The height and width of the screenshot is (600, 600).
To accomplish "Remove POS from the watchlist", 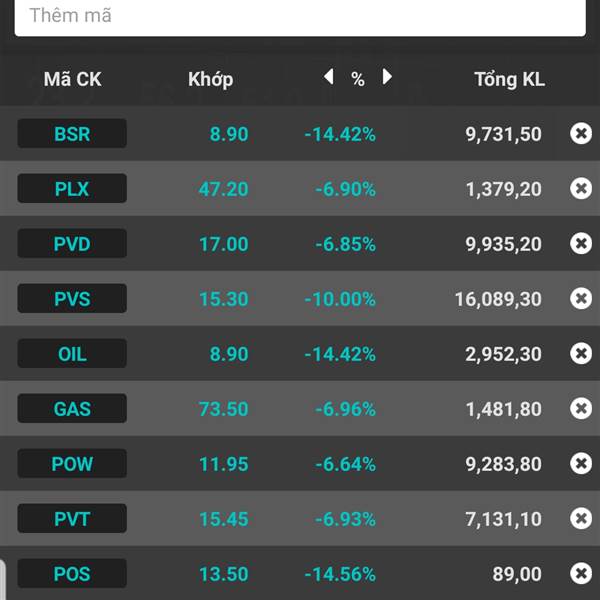I will click(581, 573).
